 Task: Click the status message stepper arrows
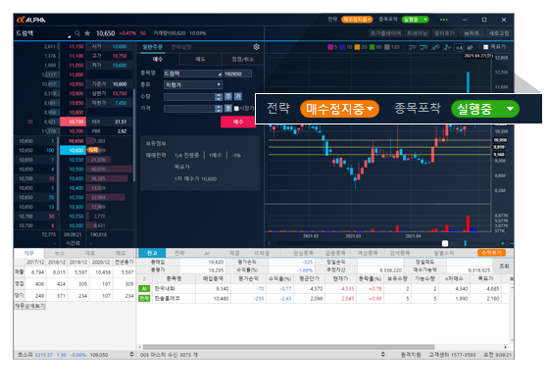click(x=383, y=355)
